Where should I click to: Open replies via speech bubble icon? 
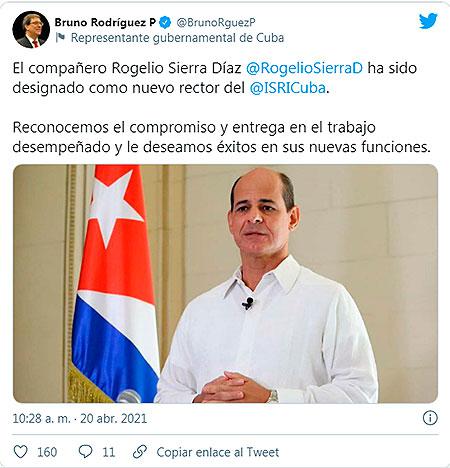pos(85,452)
